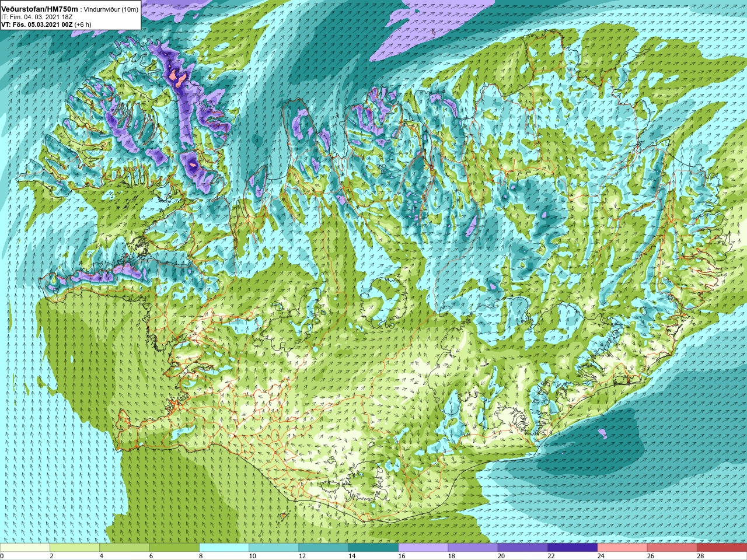Image resolution: width=747 pixels, height=560 pixels.
Task: Click the legend scale number 26
Action: 651,556
